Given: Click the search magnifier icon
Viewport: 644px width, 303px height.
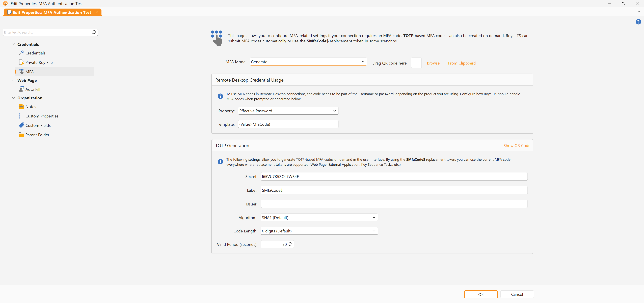Looking at the screenshot, I should click(x=94, y=32).
